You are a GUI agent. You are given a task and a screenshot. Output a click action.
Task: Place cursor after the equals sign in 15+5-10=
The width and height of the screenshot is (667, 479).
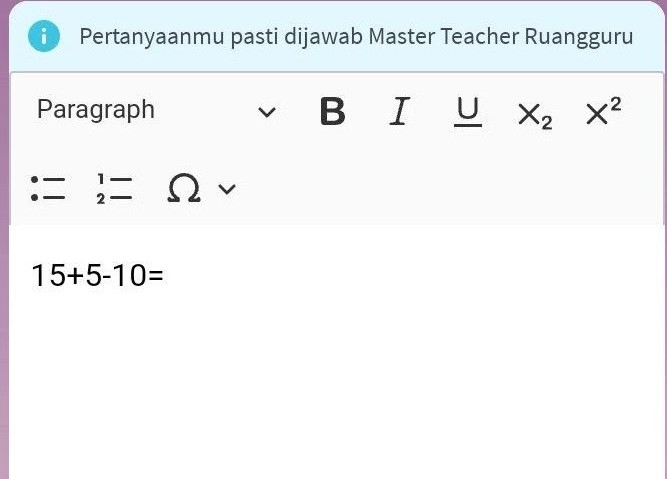164,275
